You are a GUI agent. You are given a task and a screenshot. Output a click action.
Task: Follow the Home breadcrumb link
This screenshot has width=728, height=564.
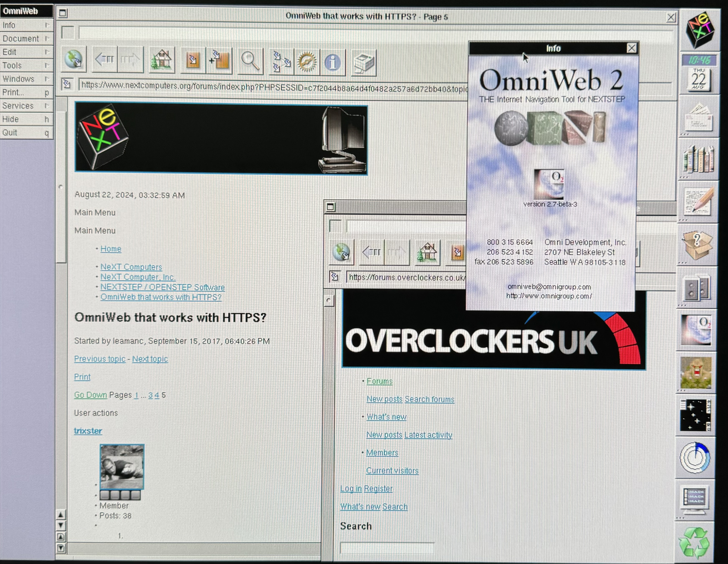[111, 249]
